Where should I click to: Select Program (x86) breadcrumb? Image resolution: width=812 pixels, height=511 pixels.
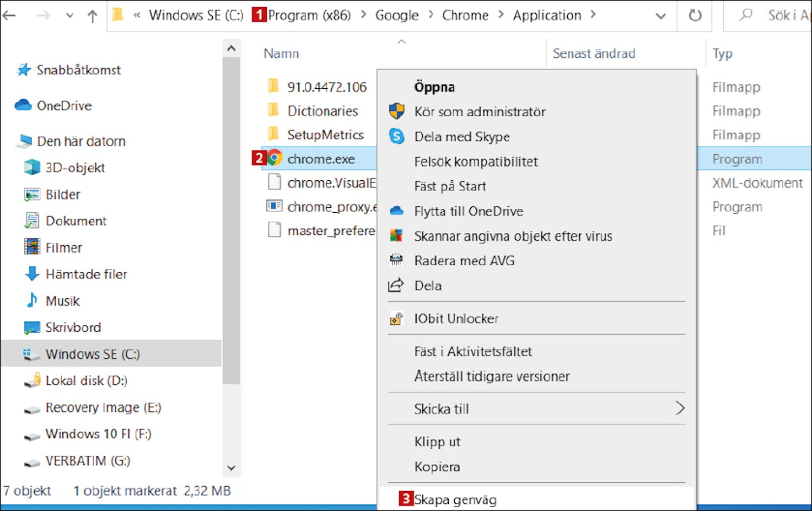point(309,15)
